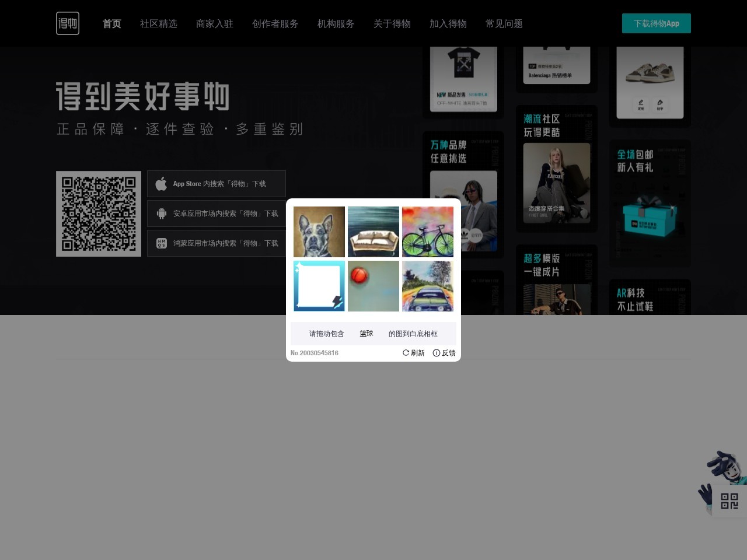Click the 超多模版 一键成片 card
The image size is (747, 560).
pyautogui.click(x=557, y=280)
